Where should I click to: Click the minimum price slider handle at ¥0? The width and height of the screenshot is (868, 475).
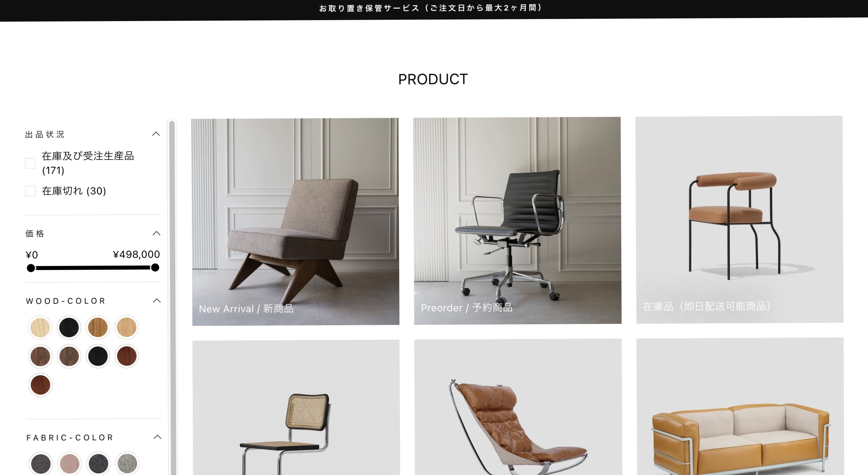31,268
